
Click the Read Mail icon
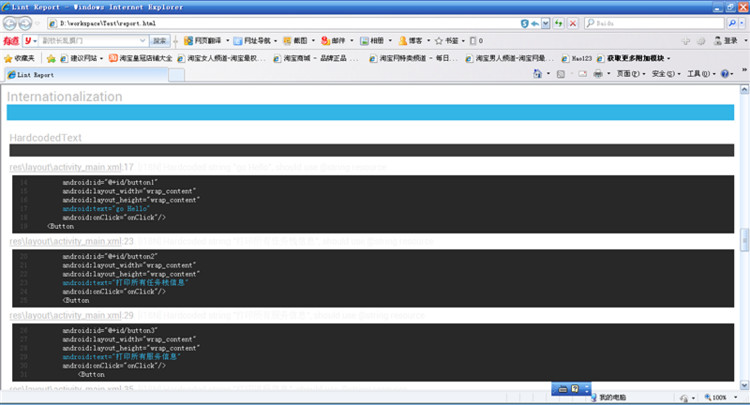coord(582,74)
